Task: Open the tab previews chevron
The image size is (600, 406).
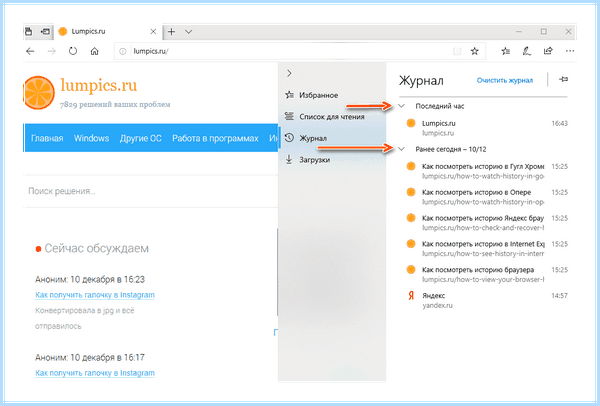Action: tap(188, 32)
